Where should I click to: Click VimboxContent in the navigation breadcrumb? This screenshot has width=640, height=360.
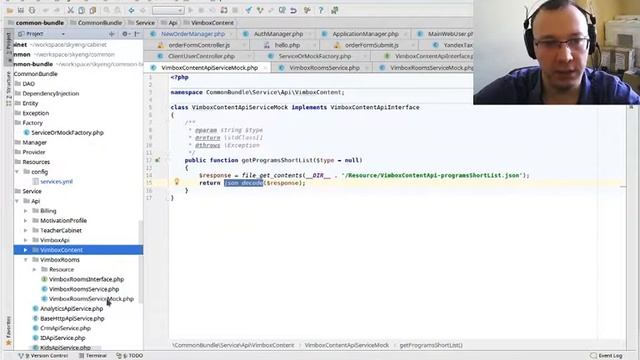coord(209,23)
